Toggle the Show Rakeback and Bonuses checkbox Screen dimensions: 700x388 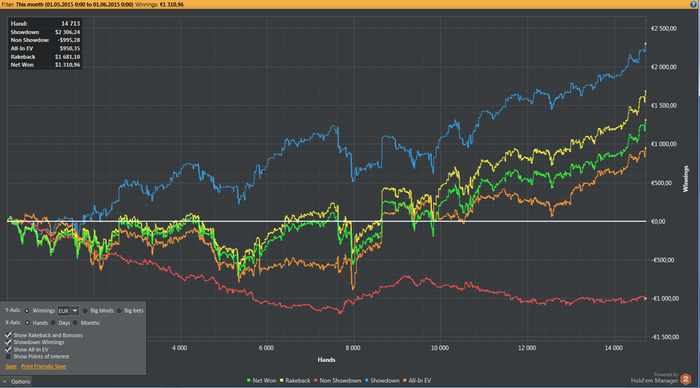(8, 335)
